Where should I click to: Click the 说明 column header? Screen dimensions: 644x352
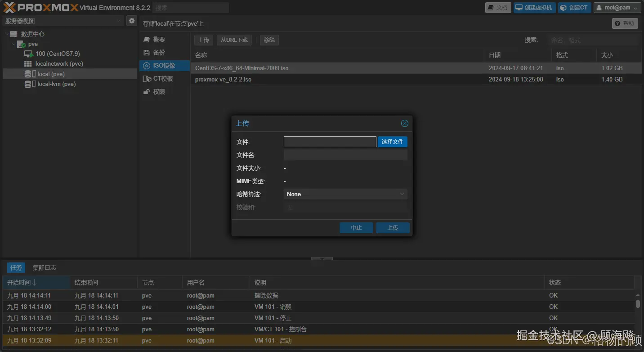[397, 283]
